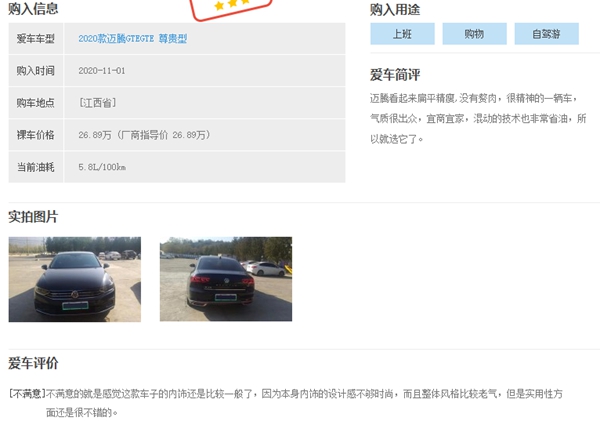Image resolution: width=600 pixels, height=421 pixels.
Task: Select the 购物 purpose tag
Action: [474, 34]
